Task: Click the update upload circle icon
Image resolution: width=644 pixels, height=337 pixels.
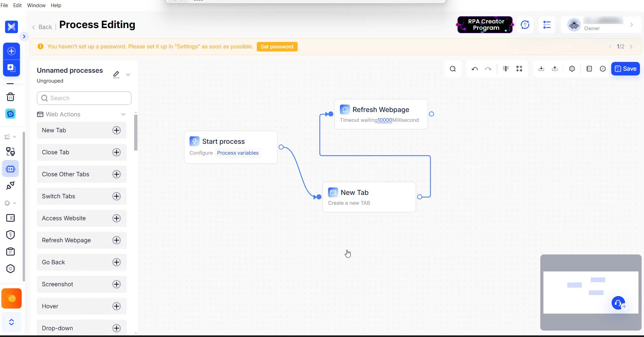Action: click(x=525, y=25)
